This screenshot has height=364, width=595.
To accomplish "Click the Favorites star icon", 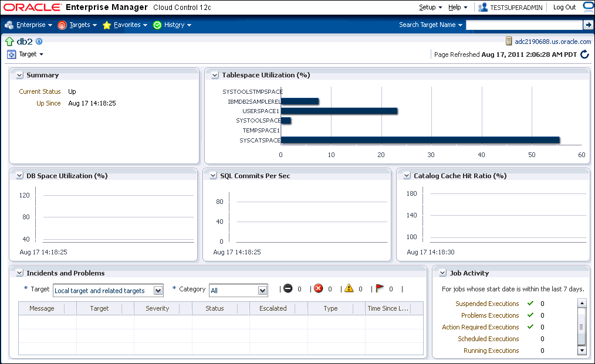I will coord(107,25).
